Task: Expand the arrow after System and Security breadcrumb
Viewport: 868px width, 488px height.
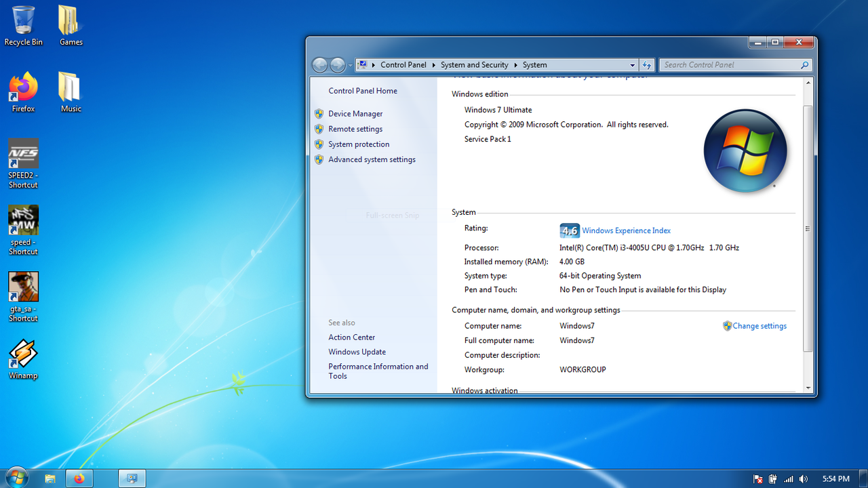Action: click(515, 65)
